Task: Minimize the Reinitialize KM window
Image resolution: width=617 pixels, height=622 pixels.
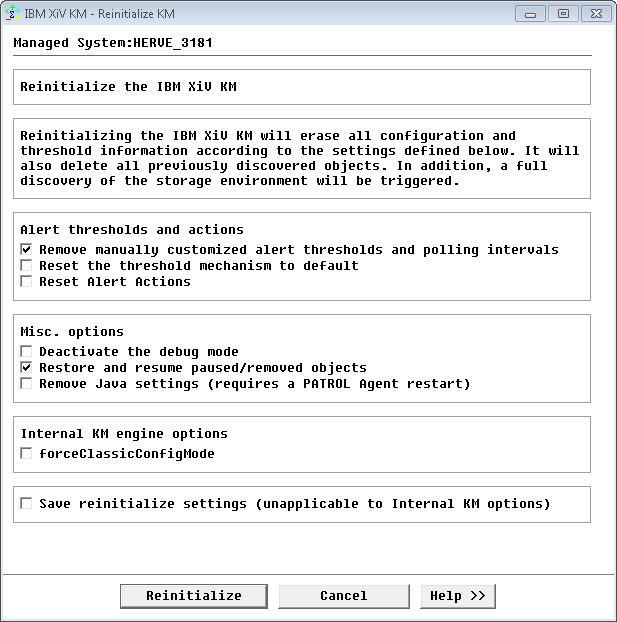Action: pyautogui.click(x=531, y=14)
